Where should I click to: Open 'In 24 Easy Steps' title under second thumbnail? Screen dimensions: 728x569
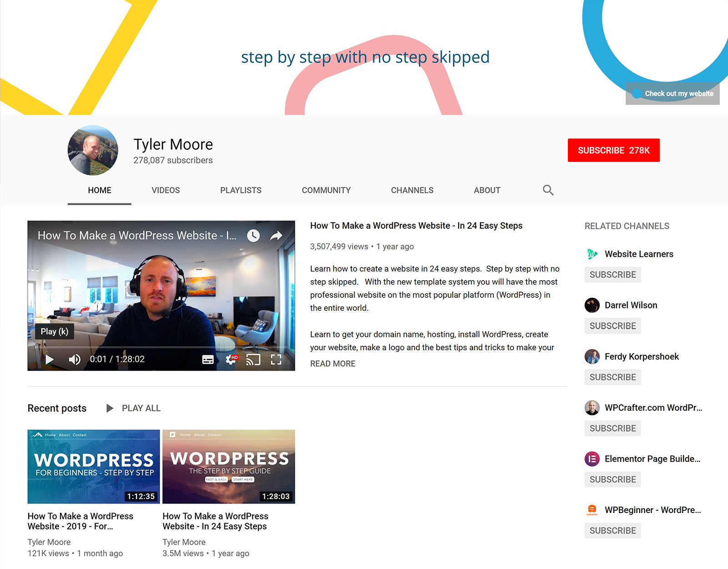[x=215, y=521]
